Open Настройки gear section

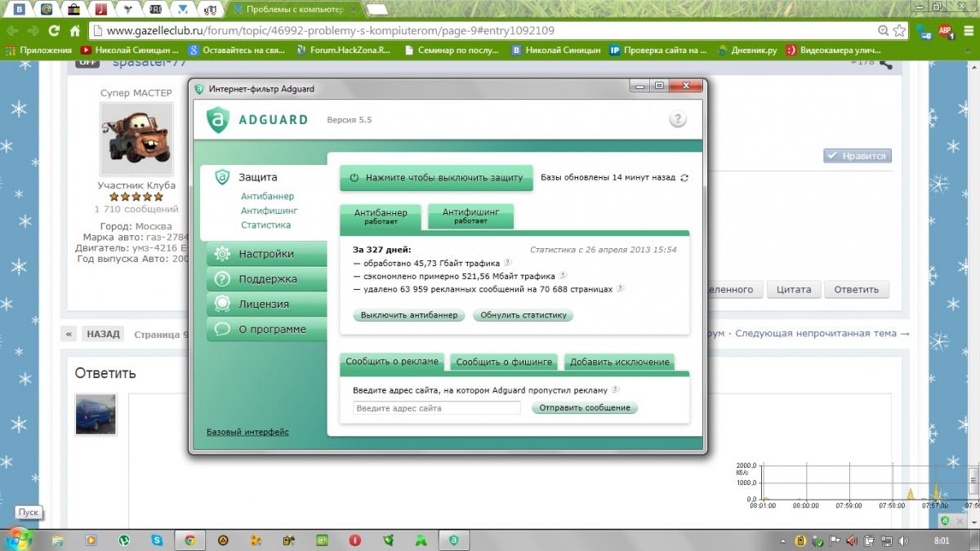(265, 254)
